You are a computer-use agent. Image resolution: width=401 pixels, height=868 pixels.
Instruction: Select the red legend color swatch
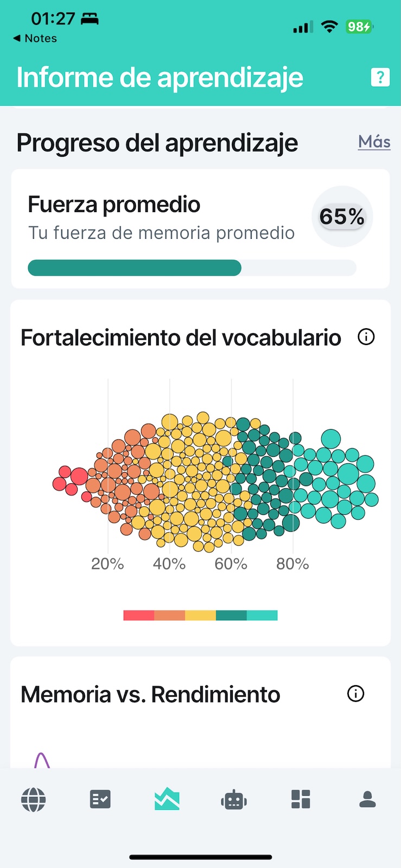click(139, 615)
